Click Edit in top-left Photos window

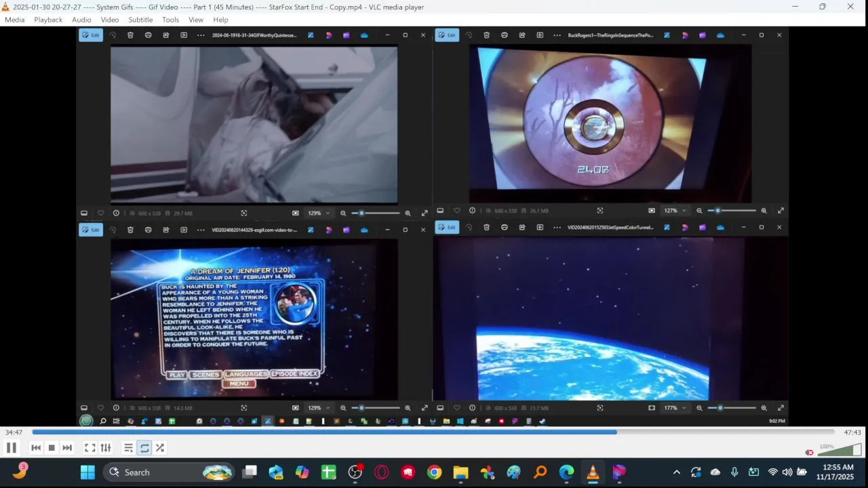point(91,35)
